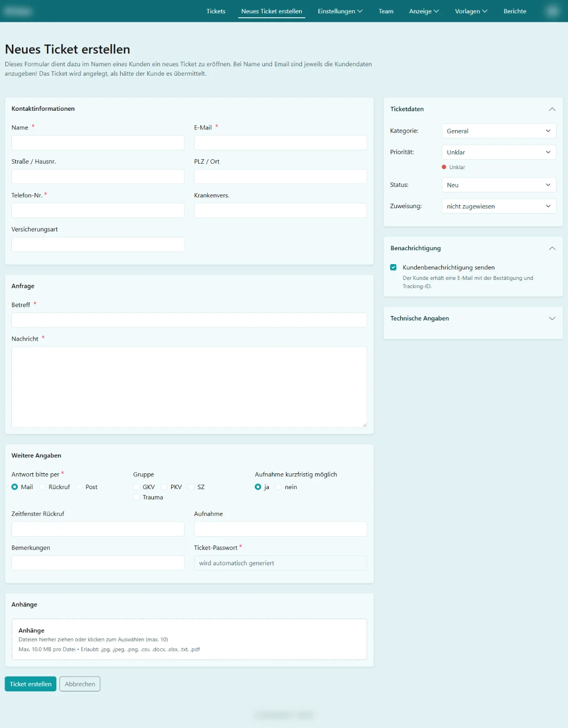Click into the Nachricht text area

coord(189,387)
